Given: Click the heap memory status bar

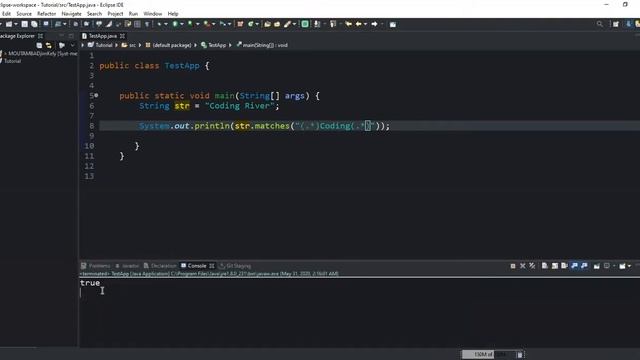Looking at the screenshot, I should 489,355.
